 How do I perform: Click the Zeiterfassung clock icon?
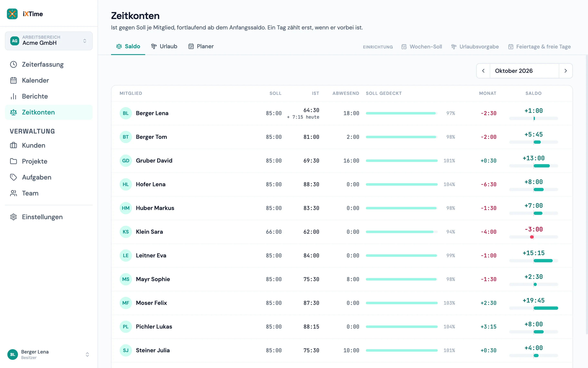[x=13, y=64]
